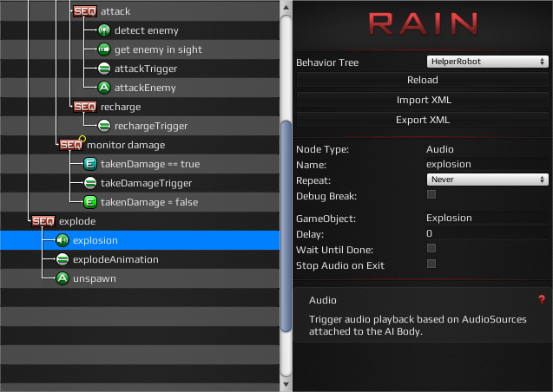Viewport: 553px width, 392px height.
Task: Select the recharge sequence label
Action: pyautogui.click(x=121, y=107)
